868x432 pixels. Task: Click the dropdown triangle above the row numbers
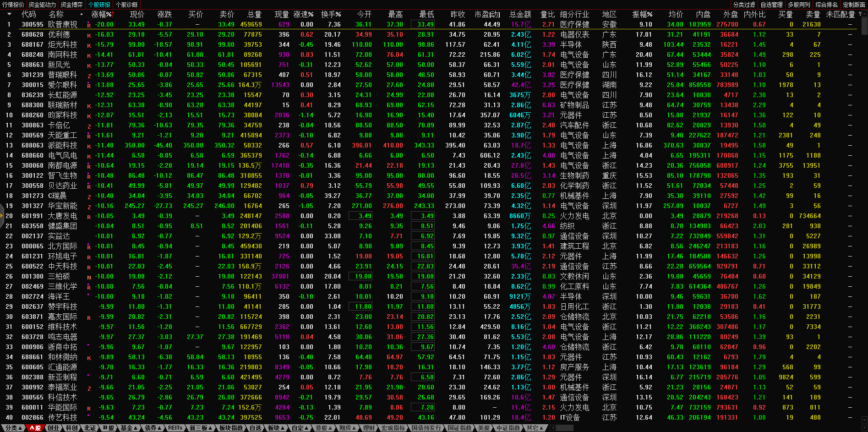9,14
